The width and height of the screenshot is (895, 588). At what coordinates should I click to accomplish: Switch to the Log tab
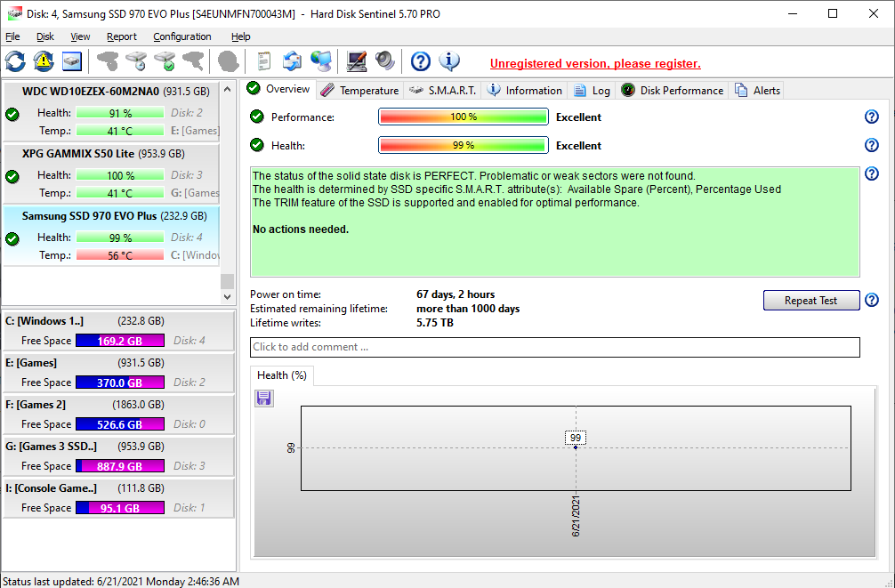pos(592,90)
